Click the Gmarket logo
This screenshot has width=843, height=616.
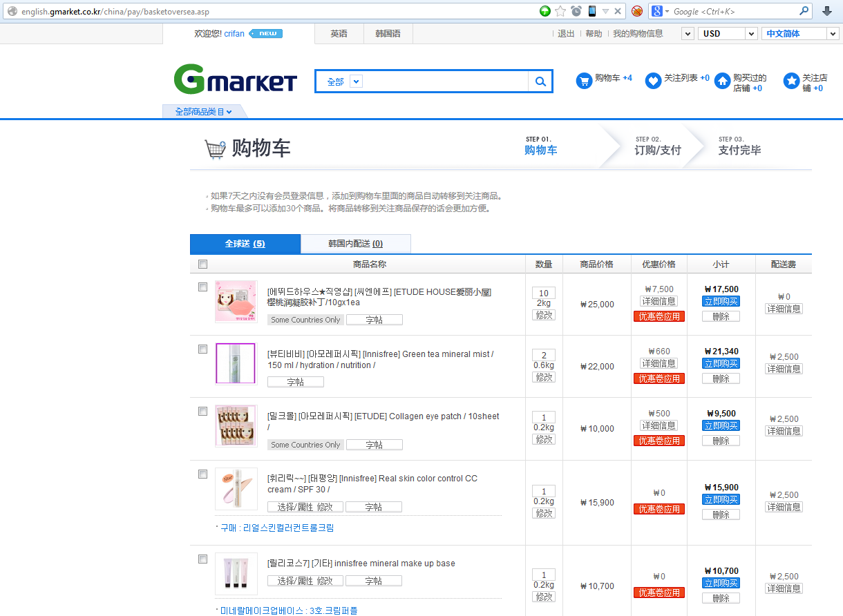point(235,79)
